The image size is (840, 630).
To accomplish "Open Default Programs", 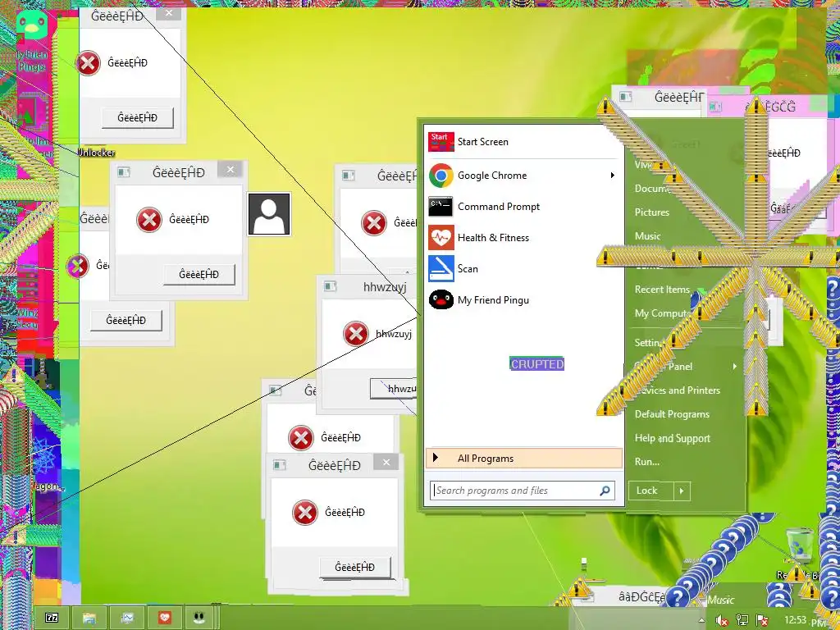I will coord(672,414).
